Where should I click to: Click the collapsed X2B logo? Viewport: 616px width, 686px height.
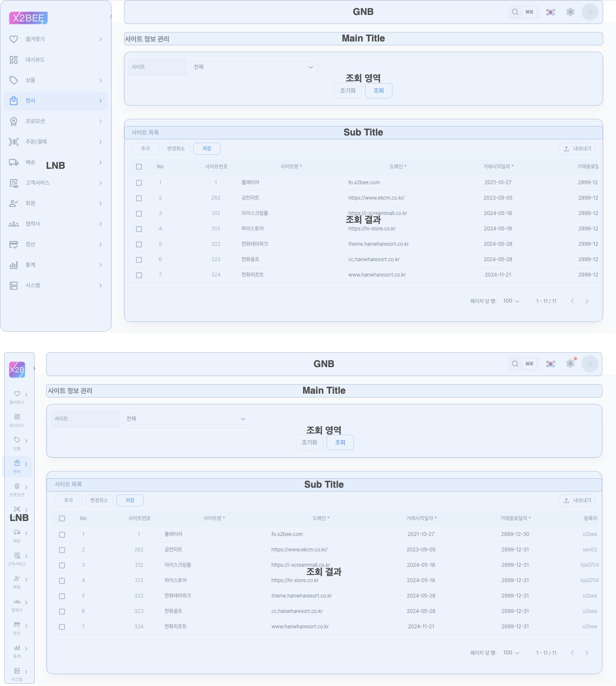(x=17, y=370)
